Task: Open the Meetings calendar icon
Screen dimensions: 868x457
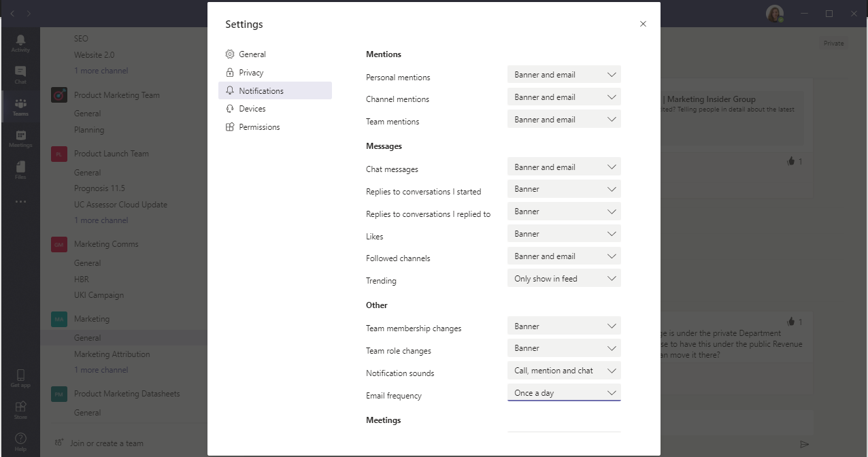Action: pyautogui.click(x=20, y=138)
